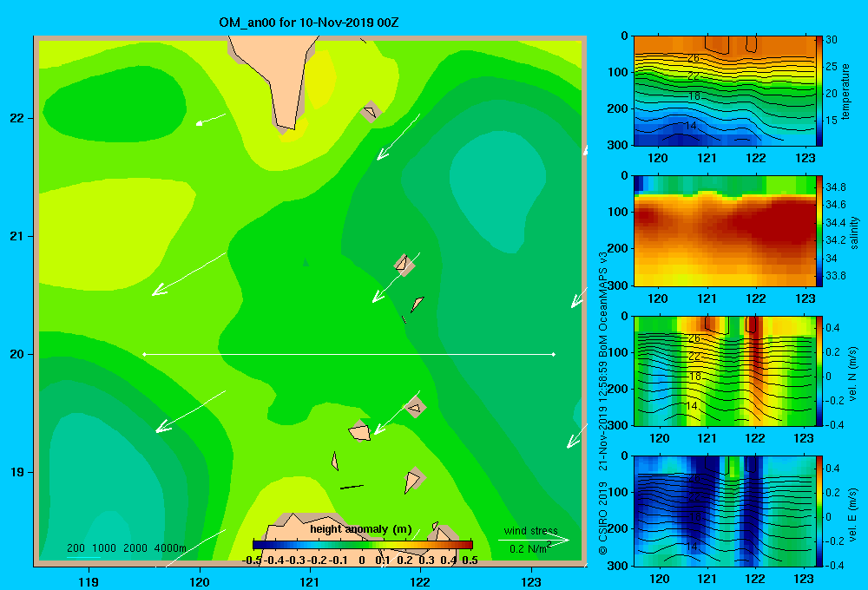Open the salinity cross-section panel
The height and width of the screenshot is (590, 868).
724,231
